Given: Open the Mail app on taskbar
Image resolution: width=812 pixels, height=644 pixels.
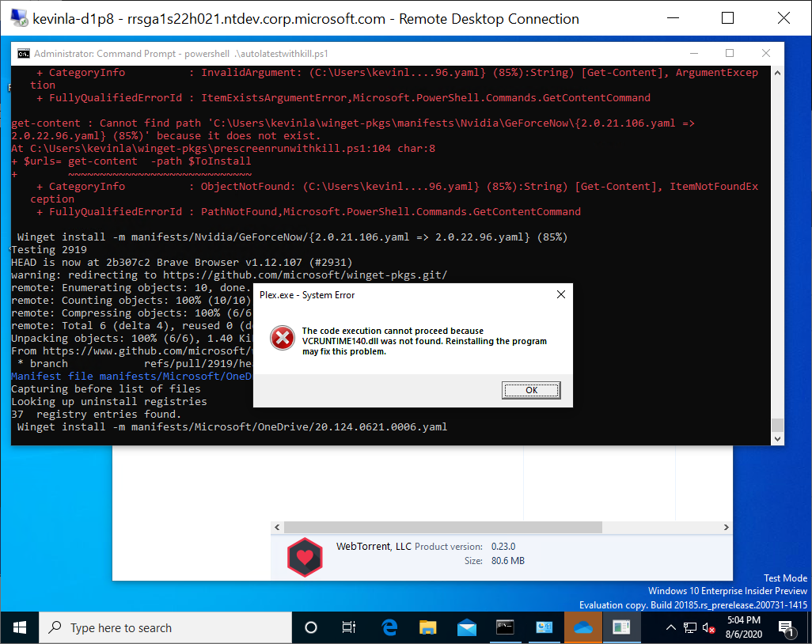Looking at the screenshot, I should [467, 627].
